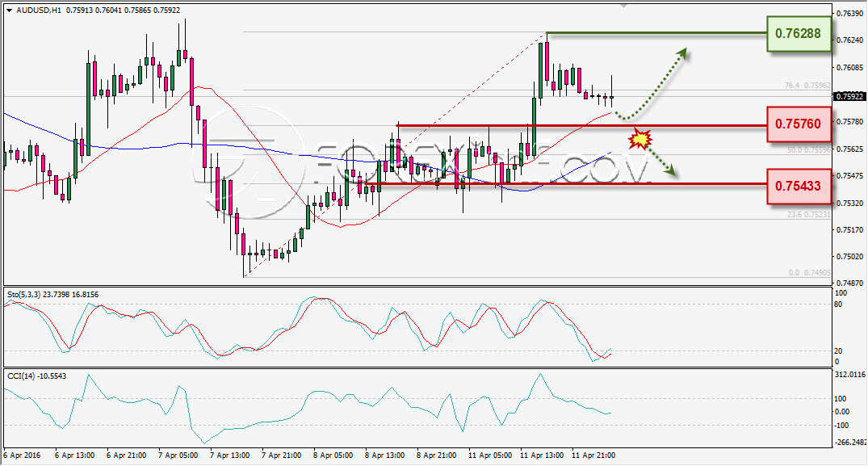Image resolution: width=868 pixels, height=466 pixels.
Task: Click the 0.75170 price axis value
Action: (849, 229)
